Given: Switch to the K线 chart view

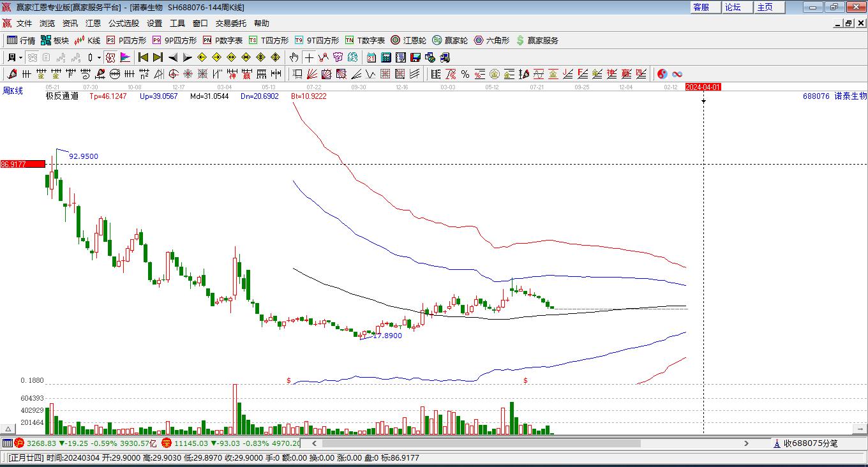Looking at the screenshot, I should click(87, 40).
